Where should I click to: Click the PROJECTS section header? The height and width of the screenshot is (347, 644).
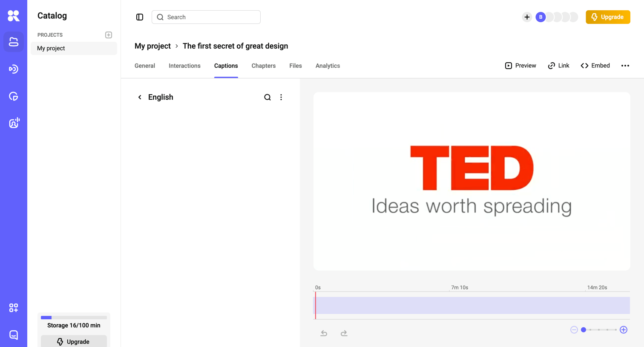click(x=50, y=35)
